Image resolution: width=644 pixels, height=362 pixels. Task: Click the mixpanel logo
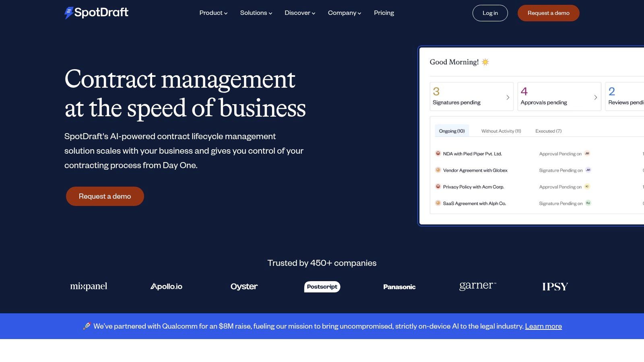point(89,286)
